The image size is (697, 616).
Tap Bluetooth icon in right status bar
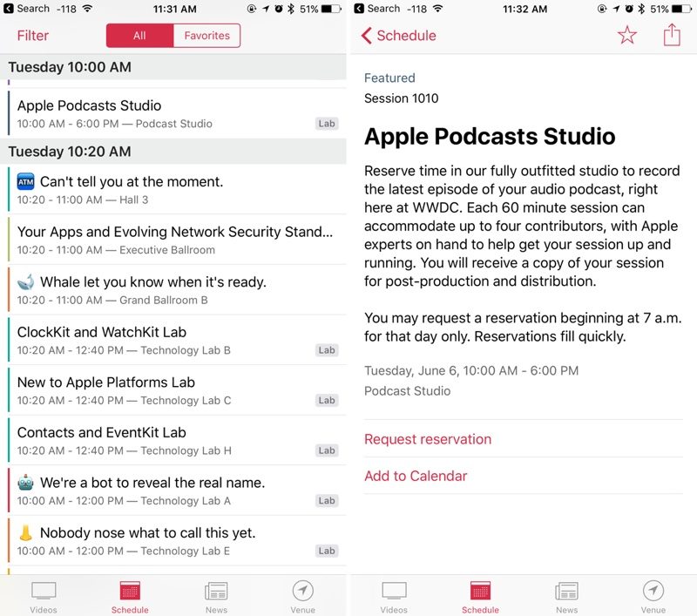[x=641, y=9]
